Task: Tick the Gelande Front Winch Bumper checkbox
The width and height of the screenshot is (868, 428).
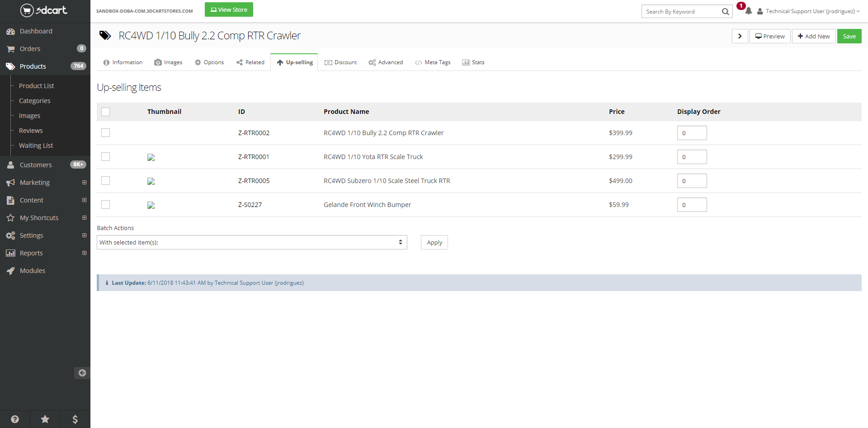Action: 106,205
